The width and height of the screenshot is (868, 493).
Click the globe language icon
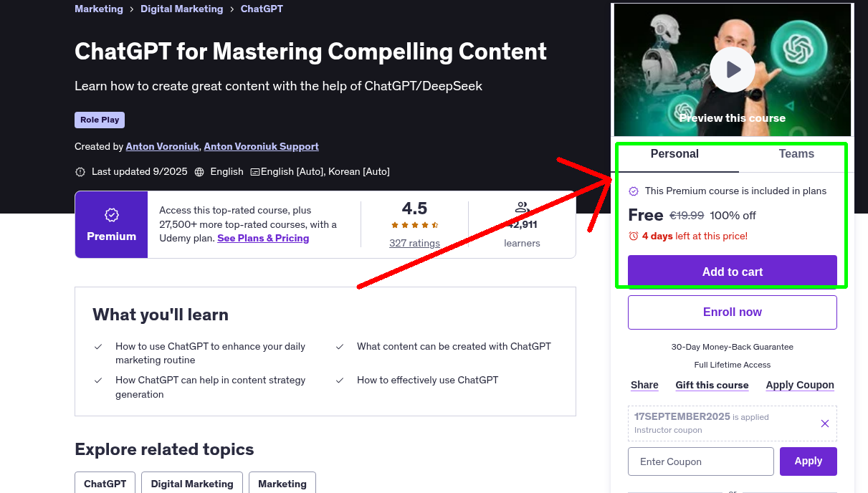point(199,172)
